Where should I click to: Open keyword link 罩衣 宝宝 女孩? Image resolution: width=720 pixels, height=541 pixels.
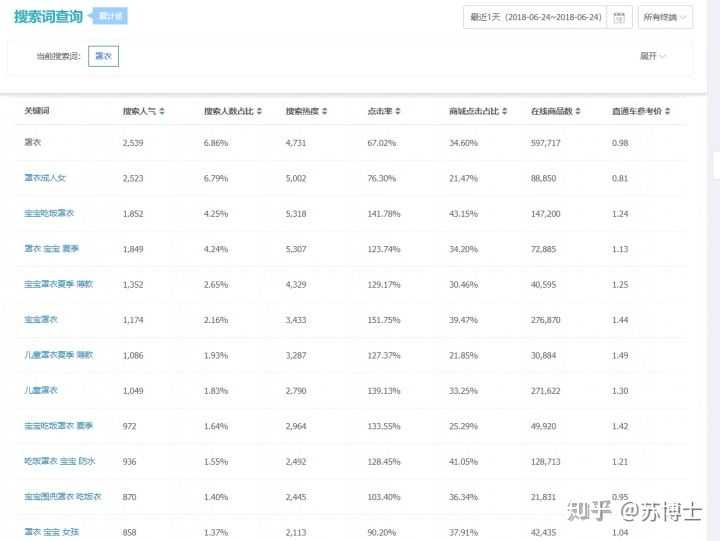(x=51, y=532)
